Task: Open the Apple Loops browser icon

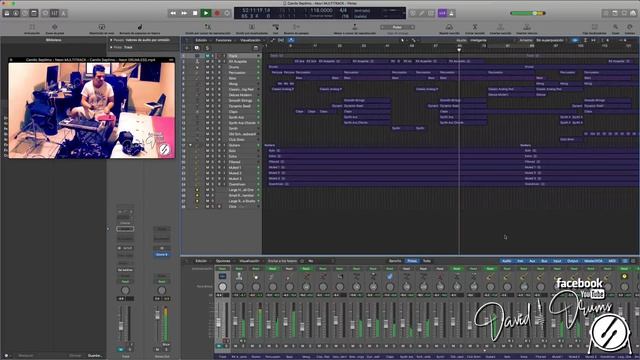Action: 624,13
